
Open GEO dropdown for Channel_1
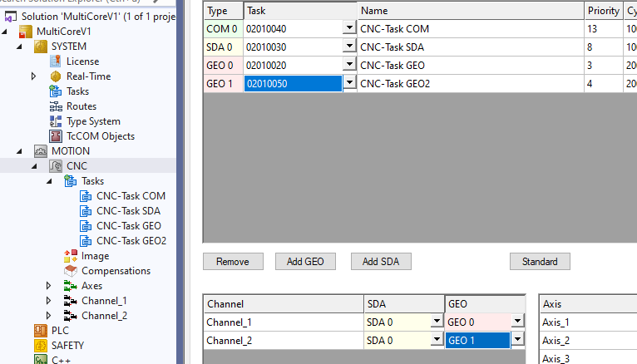[517, 321]
